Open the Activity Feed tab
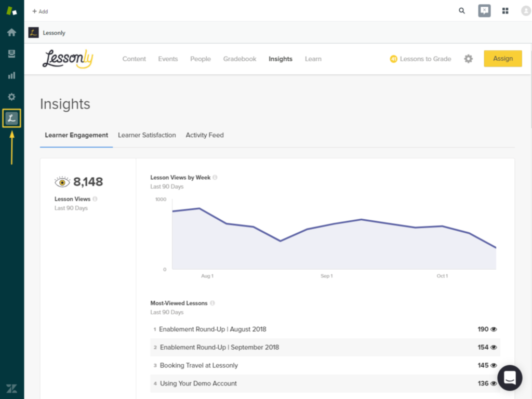532x399 pixels. 204,135
